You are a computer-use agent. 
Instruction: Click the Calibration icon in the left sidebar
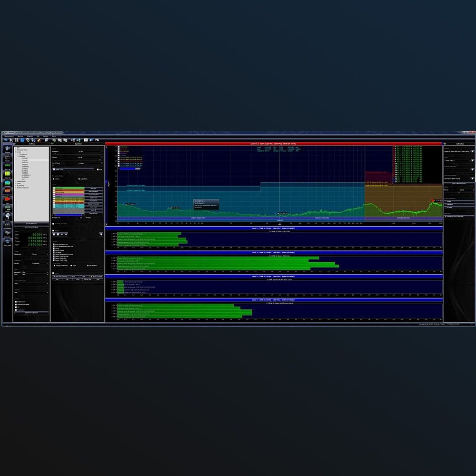pyautogui.click(x=7, y=233)
